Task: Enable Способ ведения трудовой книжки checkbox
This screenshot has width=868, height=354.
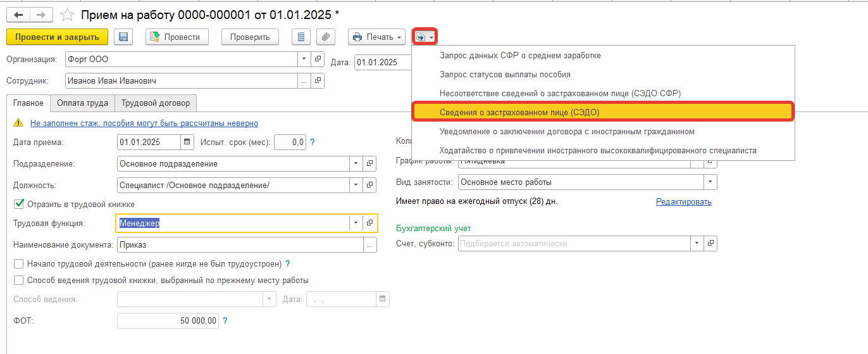Action: coord(19,280)
